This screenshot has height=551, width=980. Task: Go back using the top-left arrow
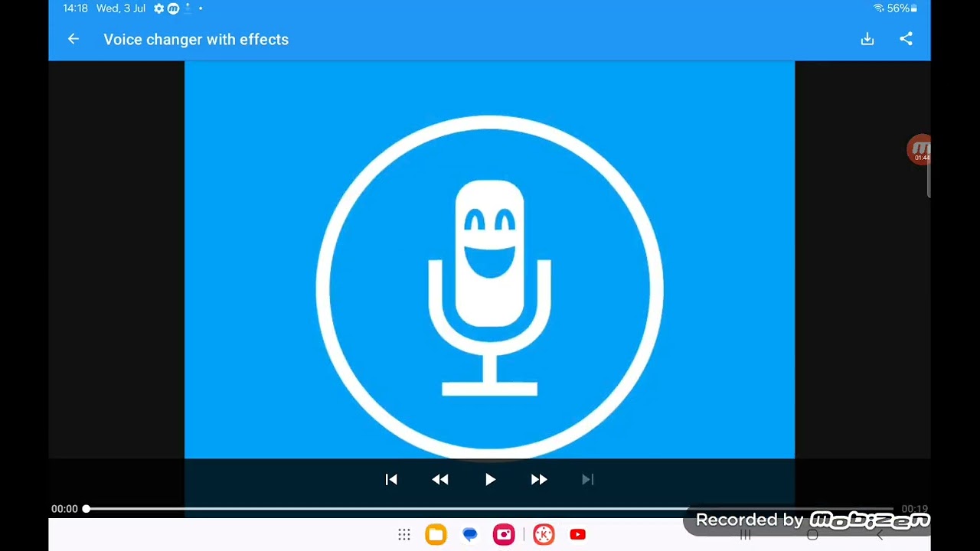pos(73,39)
